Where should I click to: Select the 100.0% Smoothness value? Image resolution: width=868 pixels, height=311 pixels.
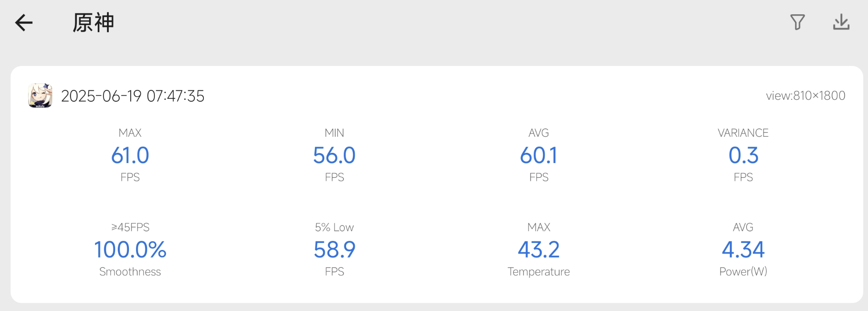click(130, 250)
